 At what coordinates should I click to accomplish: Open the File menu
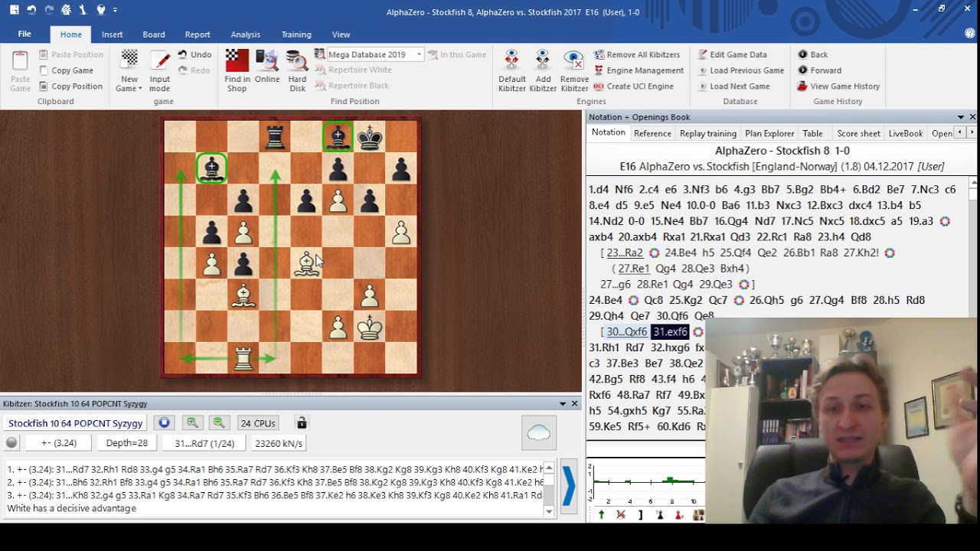pos(24,34)
